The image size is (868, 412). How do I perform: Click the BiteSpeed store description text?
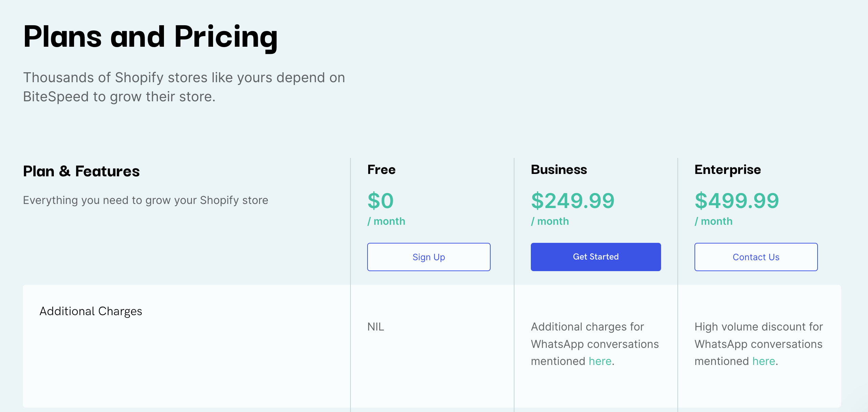(184, 87)
